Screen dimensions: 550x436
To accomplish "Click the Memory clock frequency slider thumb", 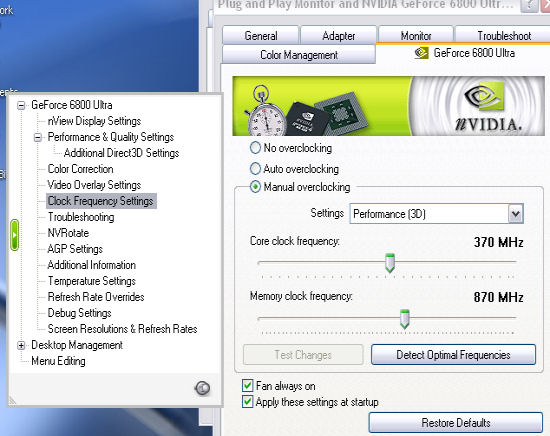I will pyautogui.click(x=404, y=319).
